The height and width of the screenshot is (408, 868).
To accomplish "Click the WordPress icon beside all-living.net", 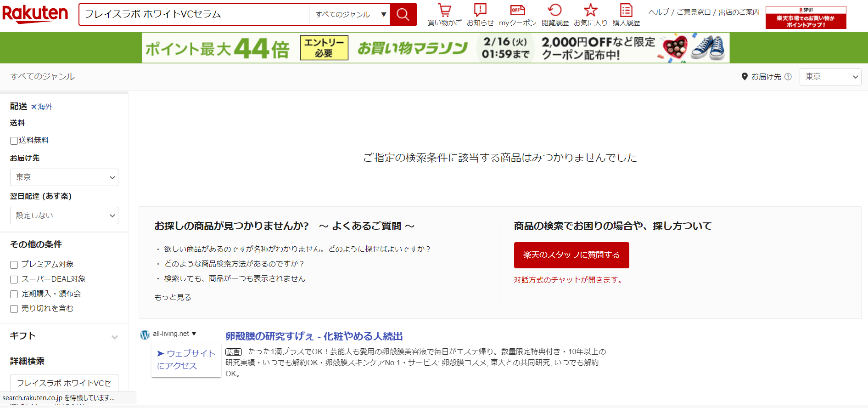I will [145, 334].
